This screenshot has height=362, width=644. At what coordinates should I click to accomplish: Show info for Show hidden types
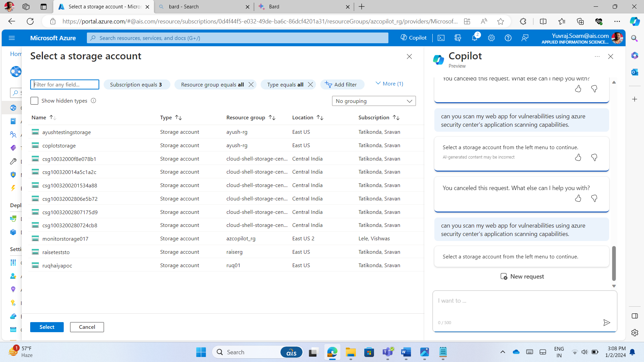[94, 101]
